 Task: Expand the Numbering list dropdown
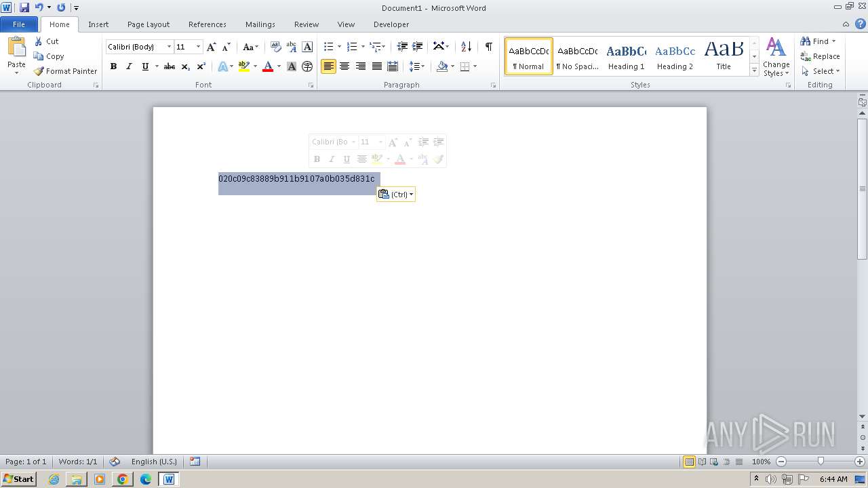363,47
